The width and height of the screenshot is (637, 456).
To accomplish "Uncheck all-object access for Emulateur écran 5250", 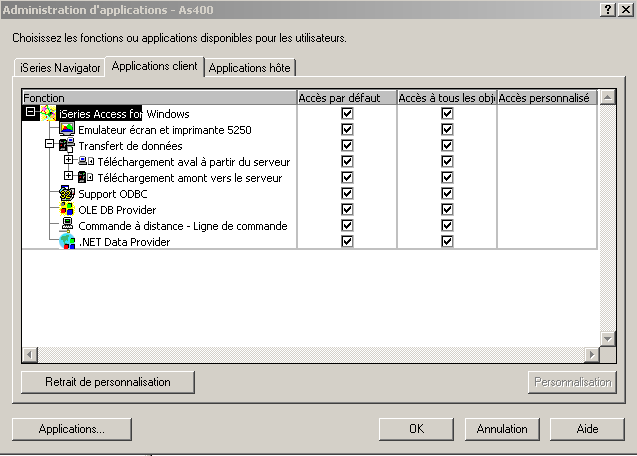I will [447, 129].
